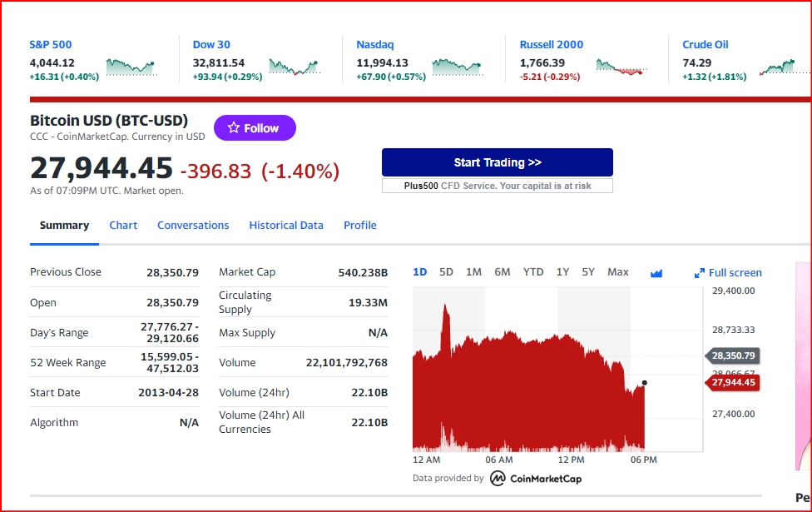Screen dimensions: 812x512
Task: Open the Crude Oil mini sparkline chart
Action: (785, 67)
